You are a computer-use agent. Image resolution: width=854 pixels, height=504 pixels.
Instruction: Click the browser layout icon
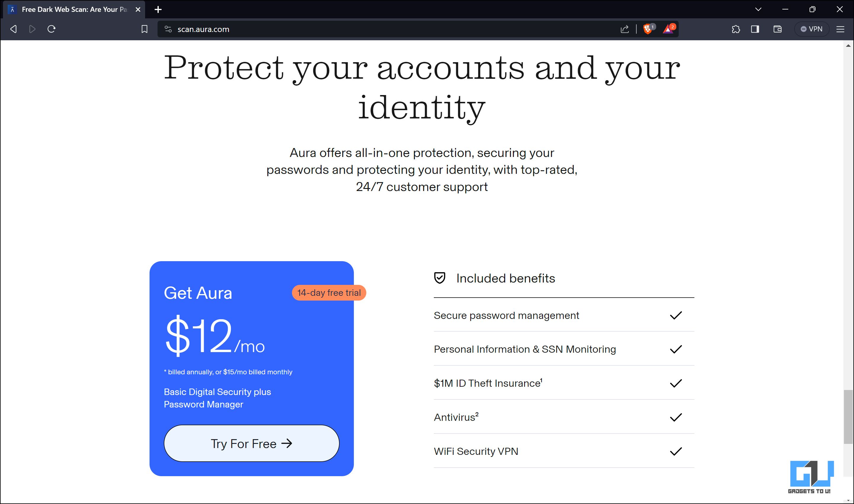(757, 29)
